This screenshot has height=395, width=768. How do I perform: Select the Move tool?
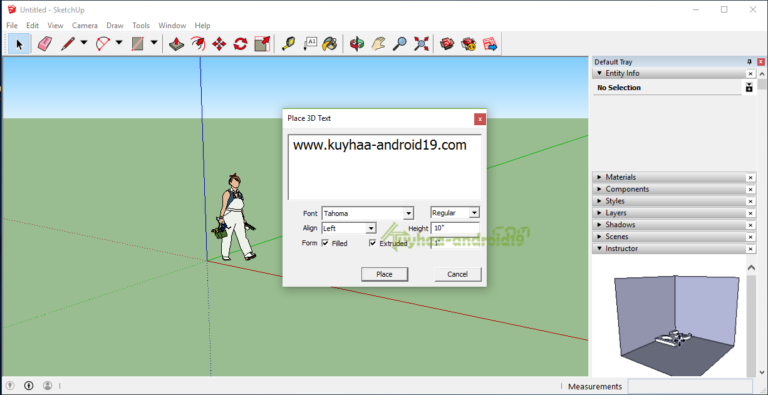point(219,44)
